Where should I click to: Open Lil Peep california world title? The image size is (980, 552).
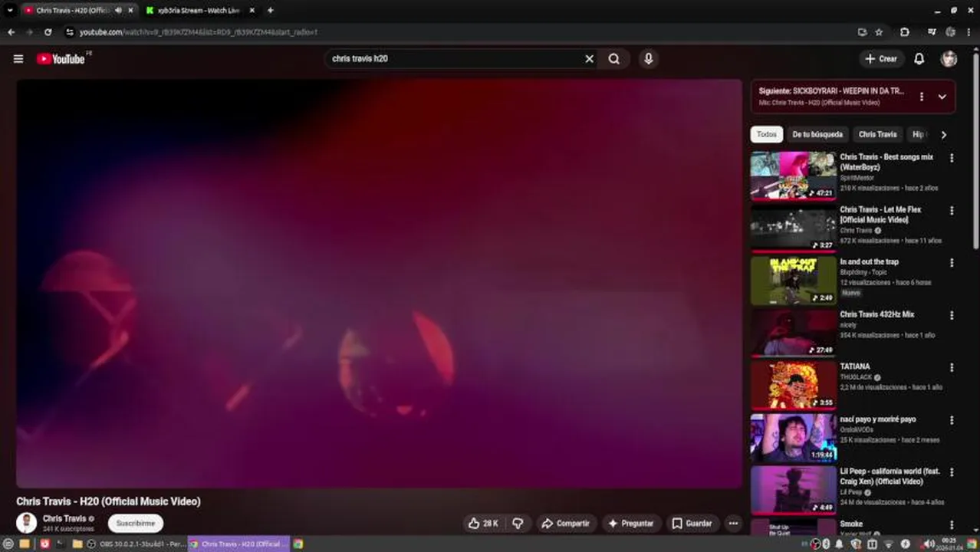(890, 476)
